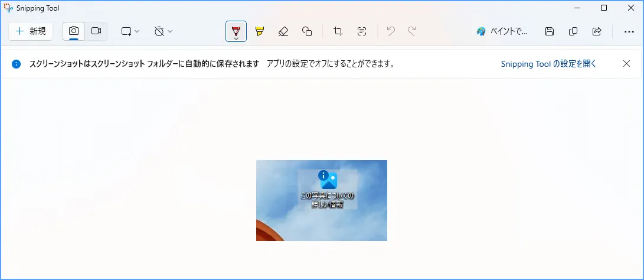This screenshot has height=280, width=644.
Task: Select the eraser tool
Action: pyautogui.click(x=283, y=31)
